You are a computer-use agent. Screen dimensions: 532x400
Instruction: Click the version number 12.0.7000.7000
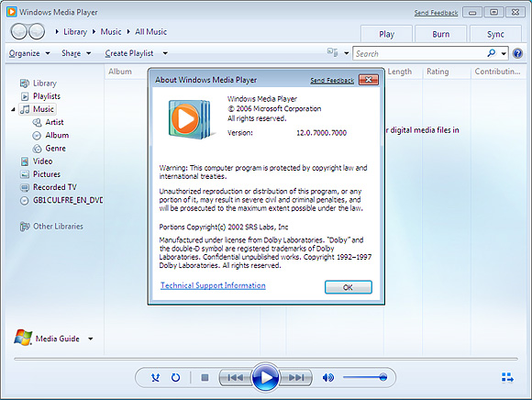pyautogui.click(x=321, y=133)
